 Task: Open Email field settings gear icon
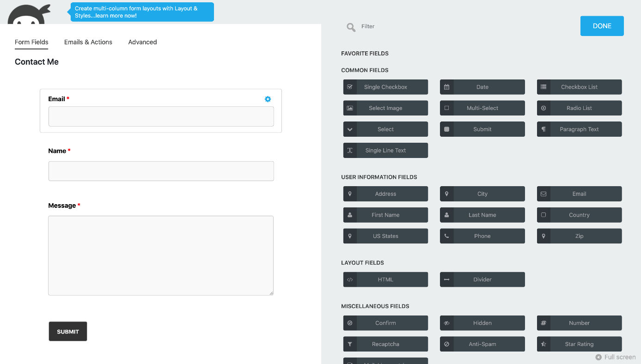tap(268, 99)
